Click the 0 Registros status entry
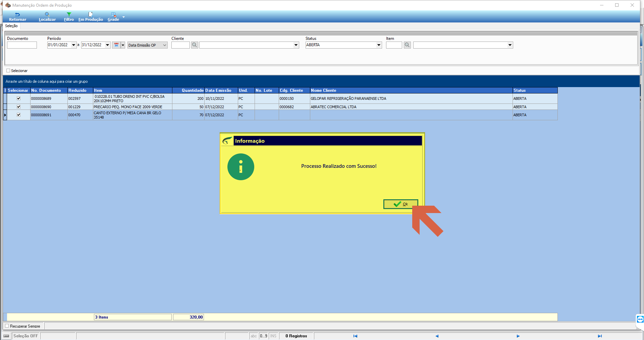Image resolution: width=644 pixels, height=340 pixels. tap(296, 336)
